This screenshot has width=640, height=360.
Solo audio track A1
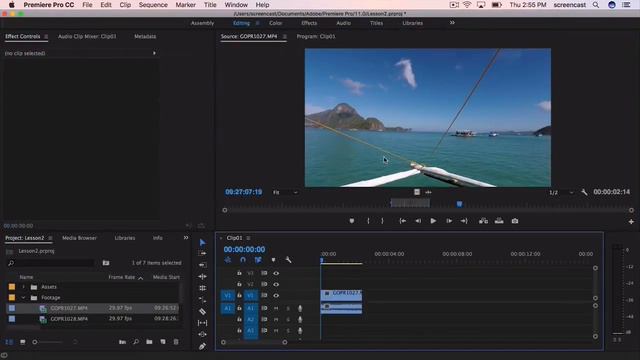pos(288,308)
